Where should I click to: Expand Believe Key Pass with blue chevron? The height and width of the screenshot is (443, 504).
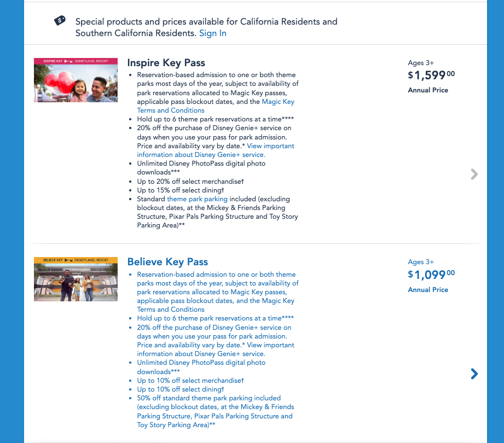(x=474, y=374)
